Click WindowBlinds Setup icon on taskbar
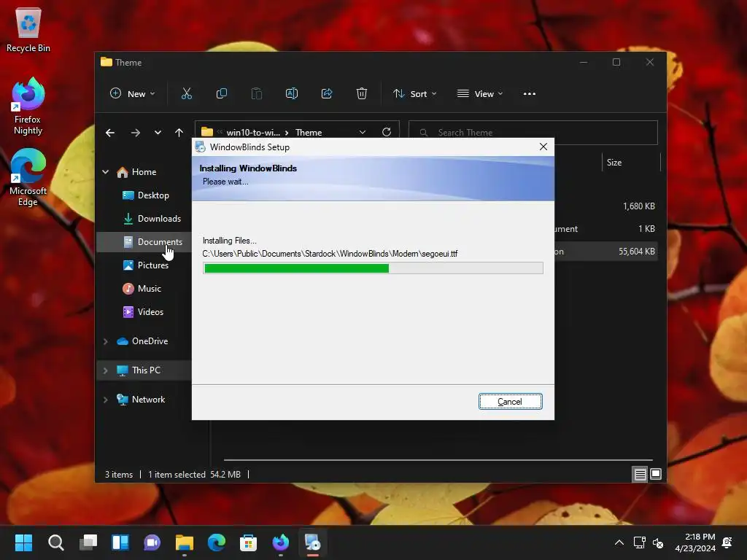Screen dimensions: 747x560 pyautogui.click(x=312, y=542)
